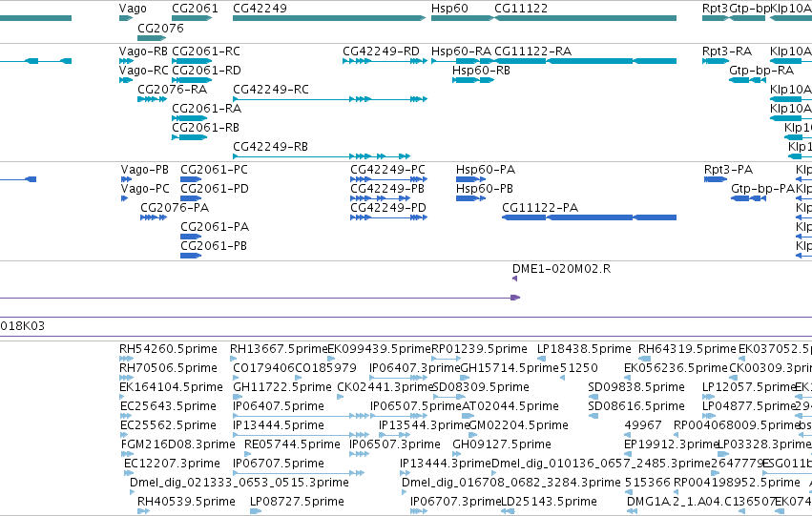This screenshot has width=812, height=516.
Task: Open EST RH64319.5prime
Action: pyautogui.click(x=687, y=349)
